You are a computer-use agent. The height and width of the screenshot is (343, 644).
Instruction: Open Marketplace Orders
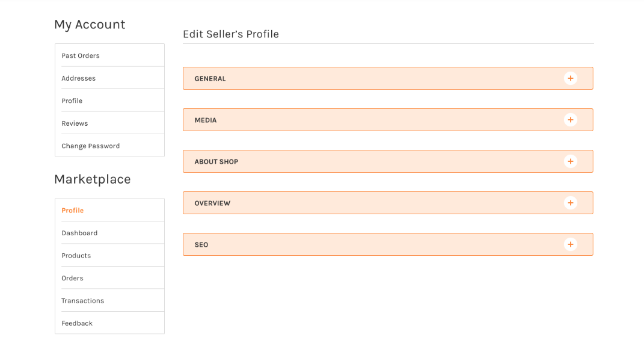[x=72, y=278]
